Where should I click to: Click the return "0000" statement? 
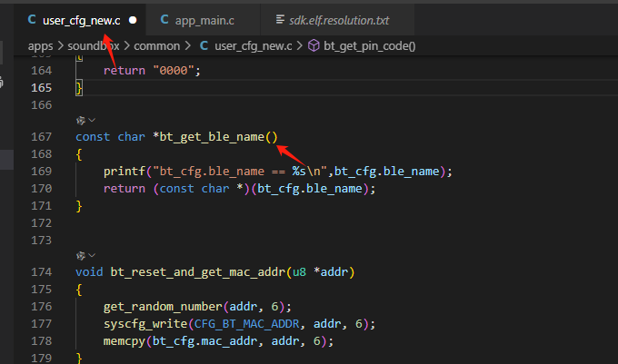click(x=152, y=71)
